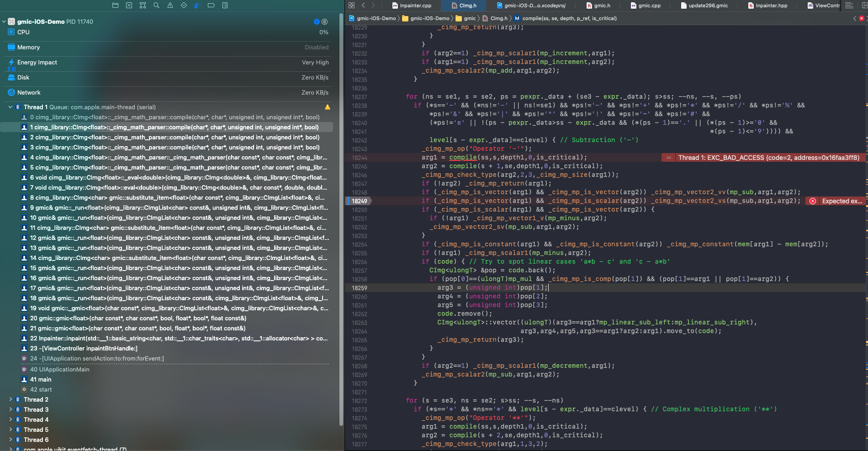This screenshot has width=868, height=451.
Task: Toggle the breakpoint on line 18249
Action: (x=359, y=201)
